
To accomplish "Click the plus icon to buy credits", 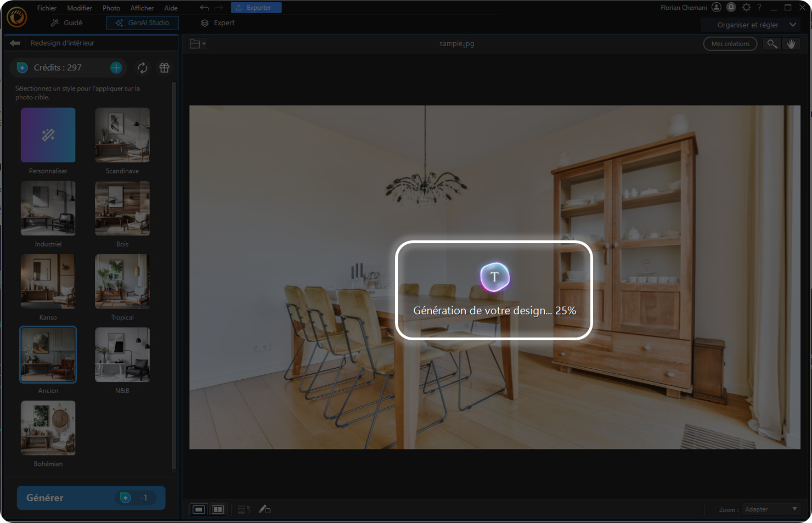I will point(116,68).
